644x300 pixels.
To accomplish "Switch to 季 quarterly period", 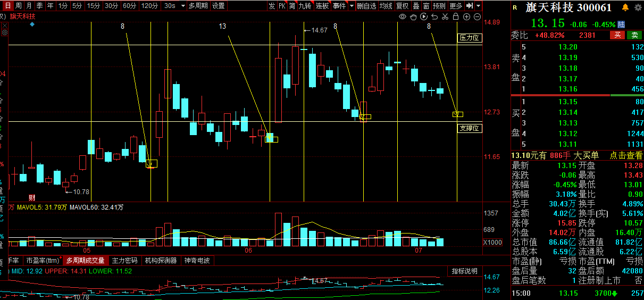I will [39, 6].
